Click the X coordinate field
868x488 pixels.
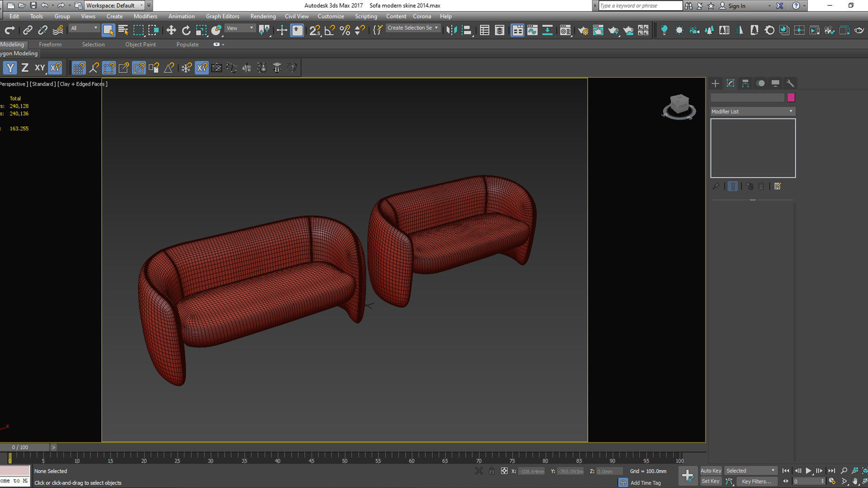532,471
